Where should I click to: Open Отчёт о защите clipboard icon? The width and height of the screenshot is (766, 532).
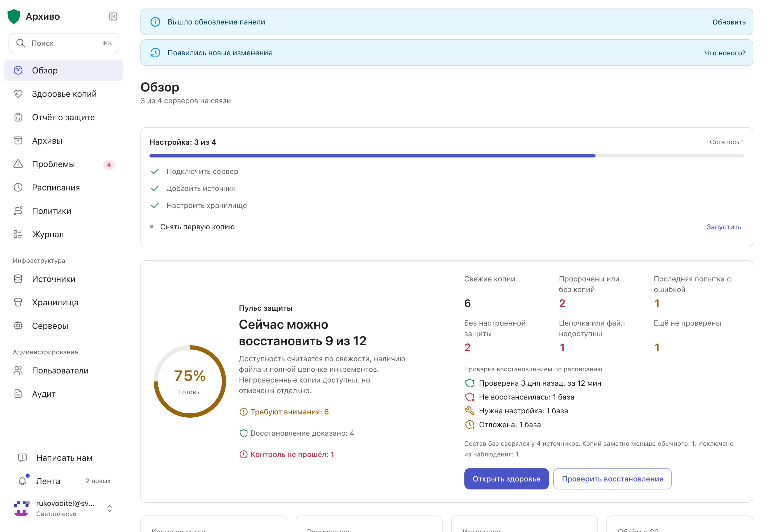(x=18, y=117)
